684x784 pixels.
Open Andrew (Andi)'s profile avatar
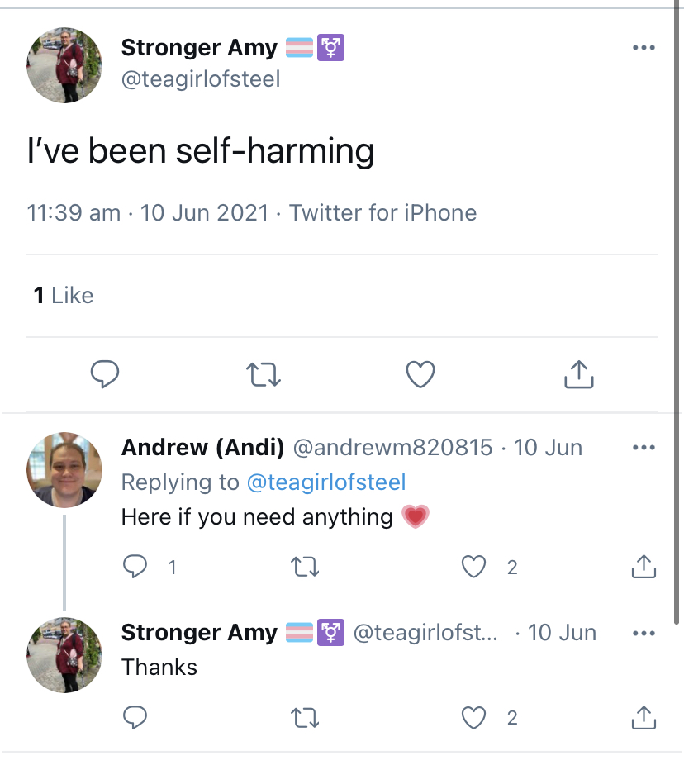64,470
